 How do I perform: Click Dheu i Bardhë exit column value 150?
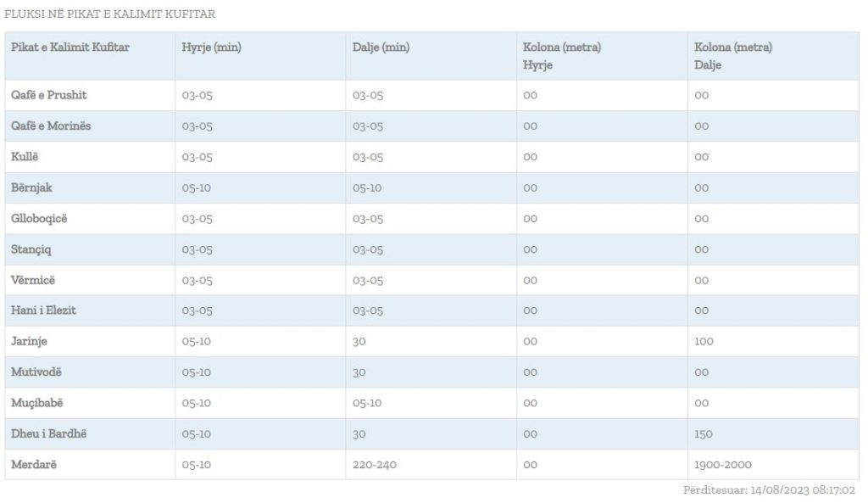pyautogui.click(x=703, y=433)
